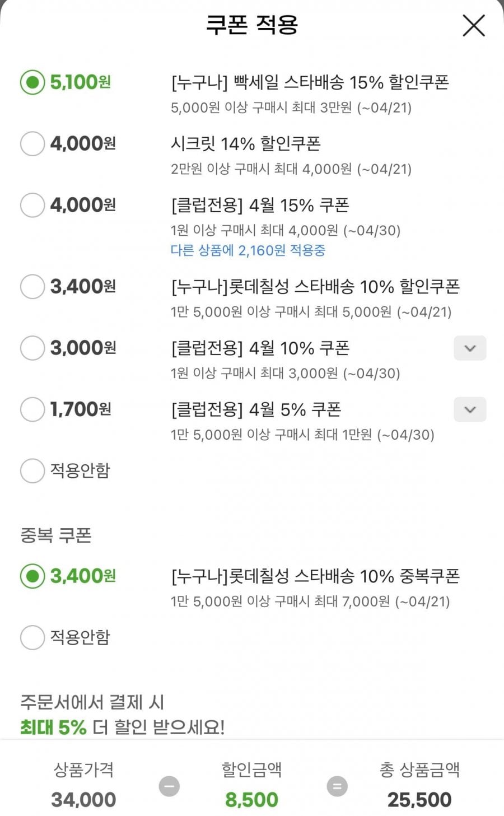
Task: Select the 클럽전용 4월 15% 쿠폰 radio
Action: point(32,205)
